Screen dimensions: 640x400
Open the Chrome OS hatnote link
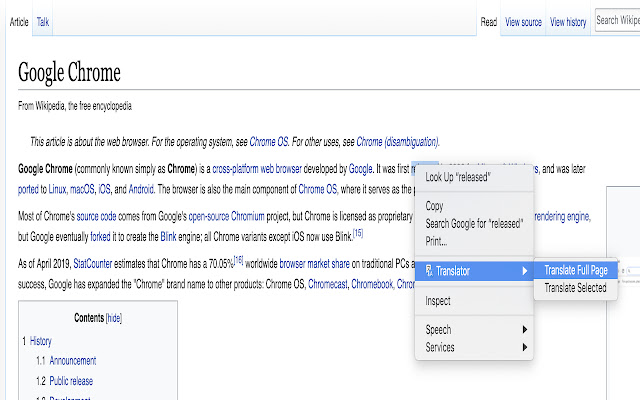click(269, 142)
